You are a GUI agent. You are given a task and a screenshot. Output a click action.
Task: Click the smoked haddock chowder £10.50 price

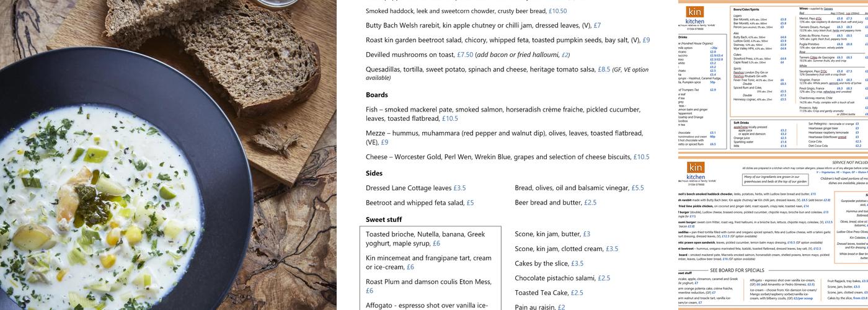558,11
